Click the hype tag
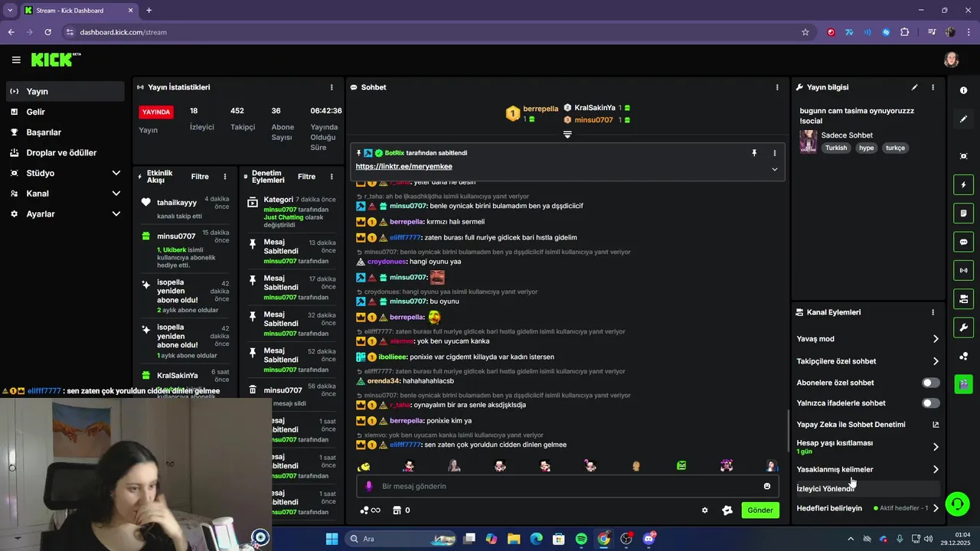 coord(866,148)
